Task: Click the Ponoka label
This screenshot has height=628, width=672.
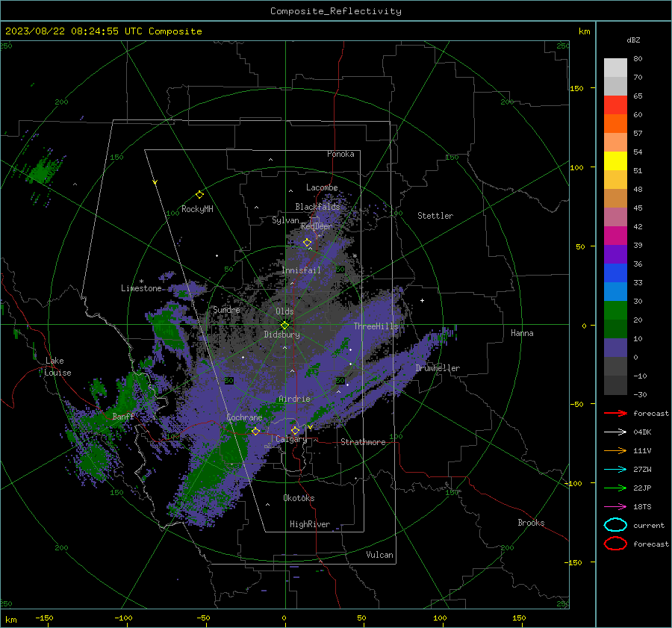Action: (x=340, y=154)
